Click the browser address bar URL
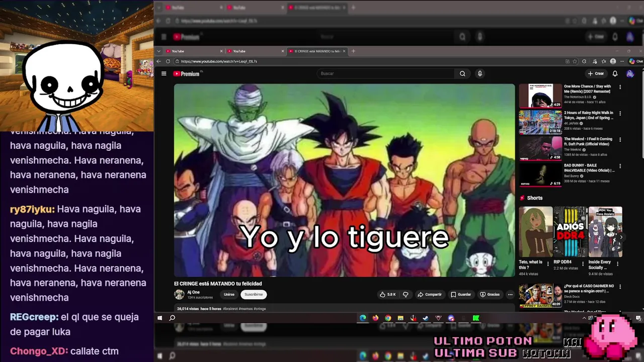Viewport: 644px width, 362px height. click(219, 61)
